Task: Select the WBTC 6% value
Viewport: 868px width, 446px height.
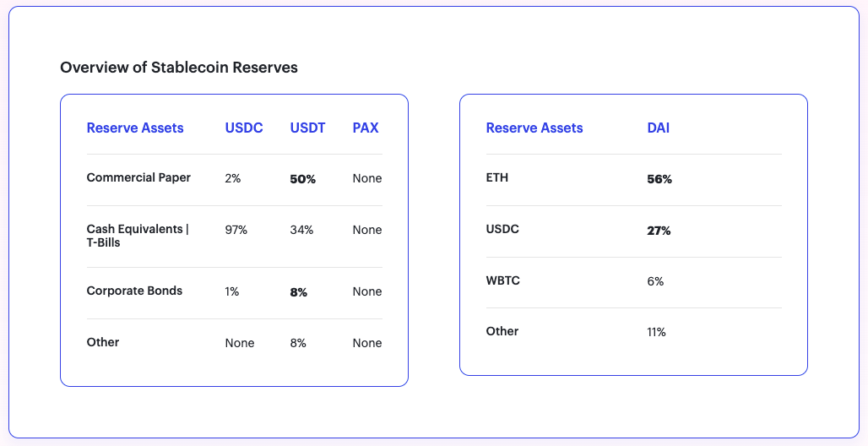Action: click(x=655, y=281)
